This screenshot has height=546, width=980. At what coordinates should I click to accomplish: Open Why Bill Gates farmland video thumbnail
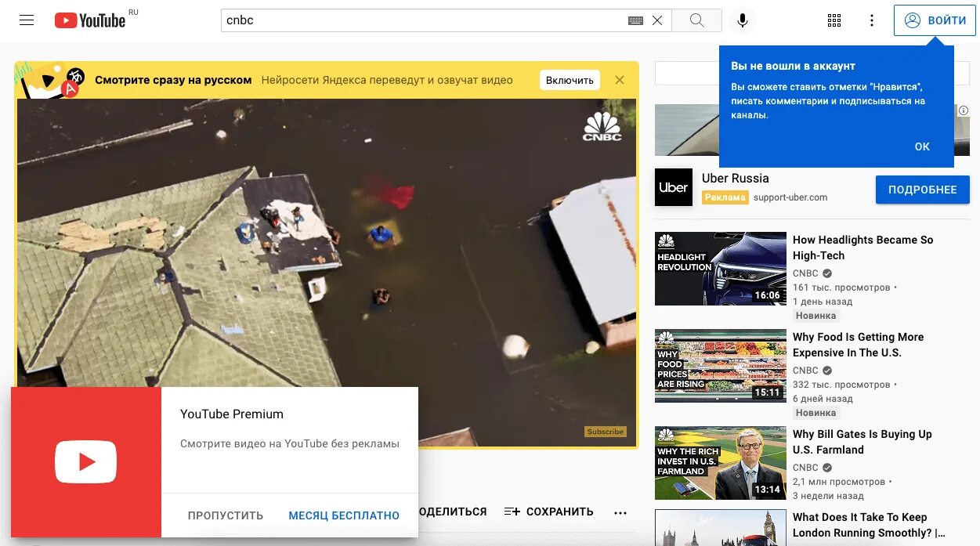point(721,463)
